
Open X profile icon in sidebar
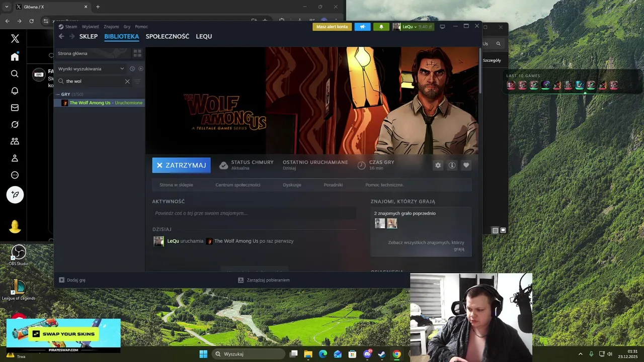(15, 158)
